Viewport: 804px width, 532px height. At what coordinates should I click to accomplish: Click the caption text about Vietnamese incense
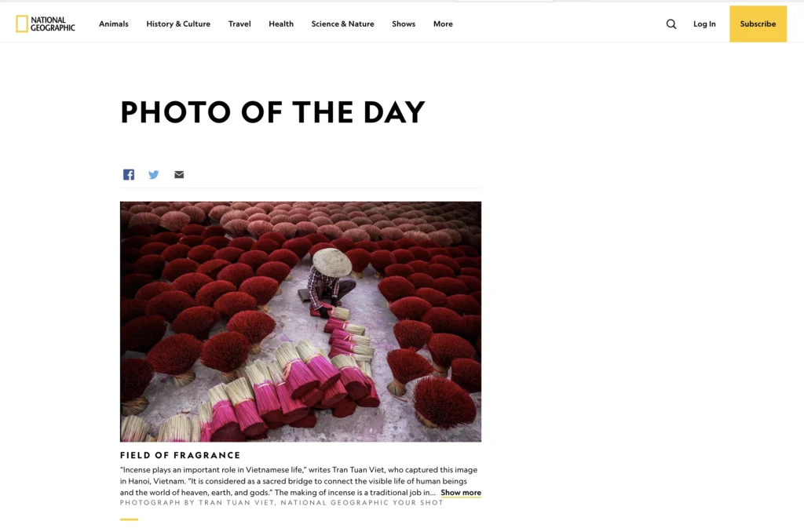point(299,481)
